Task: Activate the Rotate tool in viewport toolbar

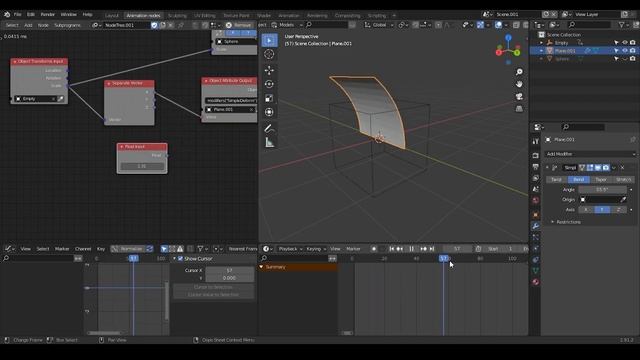Action: click(x=269, y=84)
